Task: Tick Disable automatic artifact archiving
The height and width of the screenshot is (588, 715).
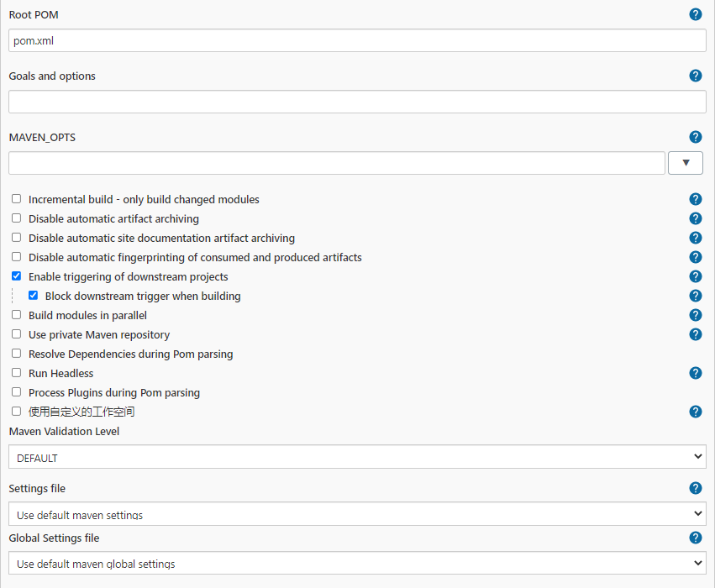Action: [17, 218]
